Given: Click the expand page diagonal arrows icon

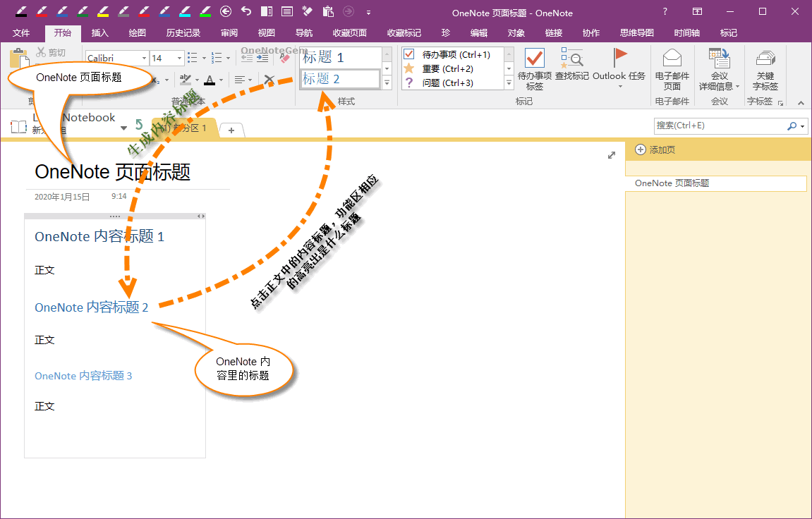Looking at the screenshot, I should (612, 155).
